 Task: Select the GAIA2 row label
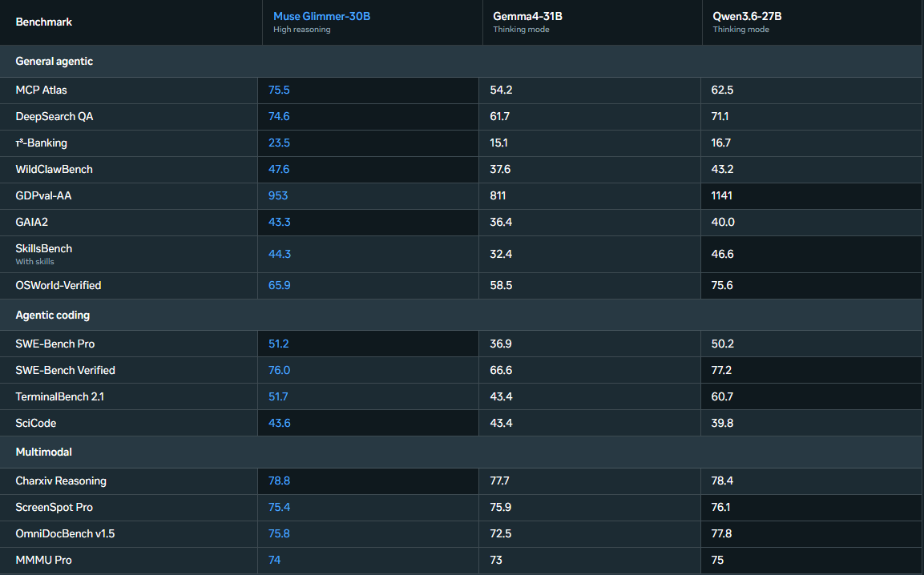coord(32,222)
